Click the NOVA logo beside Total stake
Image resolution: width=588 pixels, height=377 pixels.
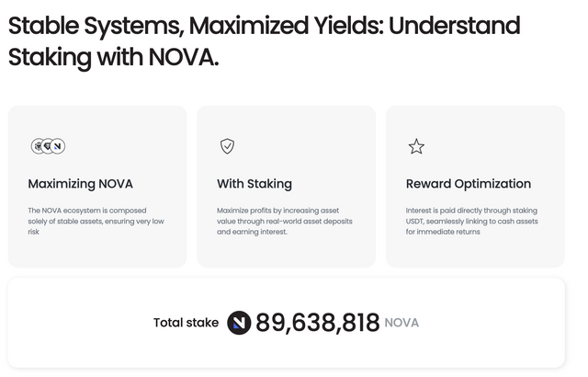click(x=239, y=323)
